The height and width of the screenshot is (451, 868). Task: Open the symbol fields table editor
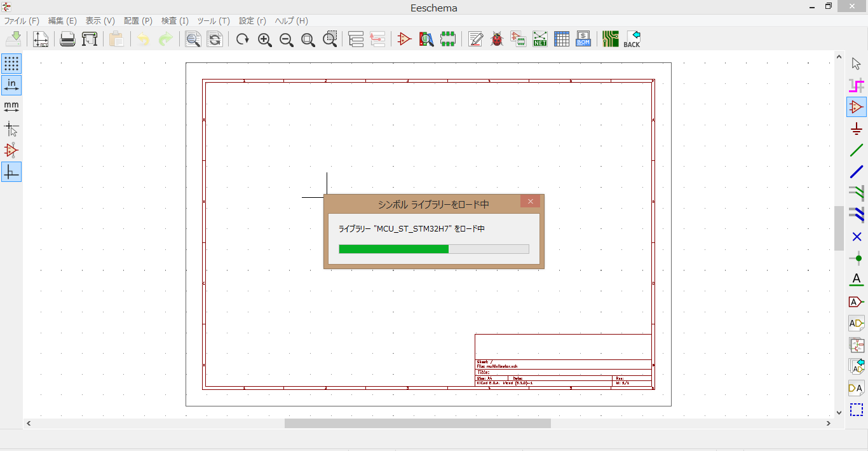coord(562,39)
